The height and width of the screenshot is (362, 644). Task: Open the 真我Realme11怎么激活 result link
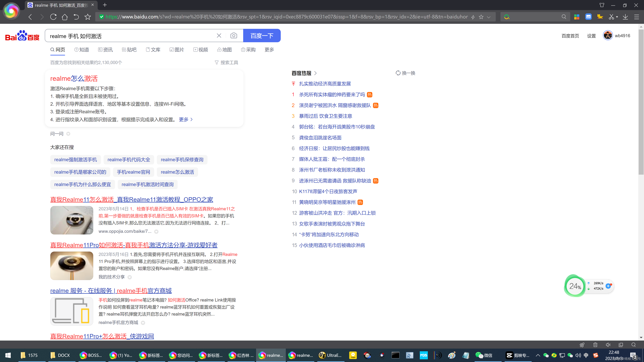[x=131, y=199]
